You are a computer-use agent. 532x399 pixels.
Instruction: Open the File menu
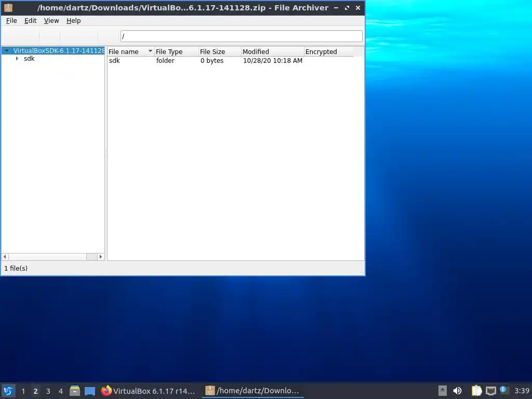[11, 21]
